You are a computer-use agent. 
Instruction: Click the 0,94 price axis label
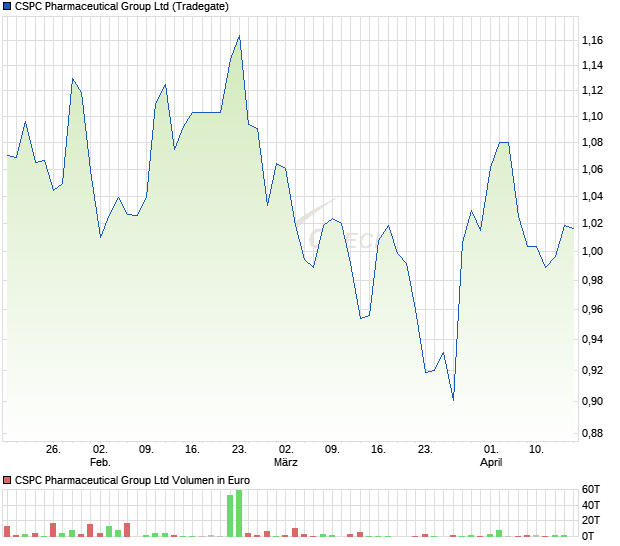tap(592, 339)
